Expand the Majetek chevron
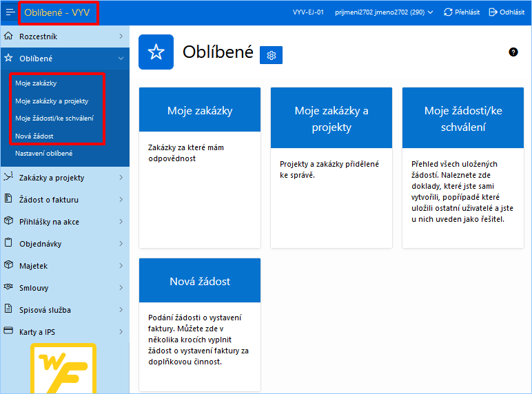 point(121,265)
